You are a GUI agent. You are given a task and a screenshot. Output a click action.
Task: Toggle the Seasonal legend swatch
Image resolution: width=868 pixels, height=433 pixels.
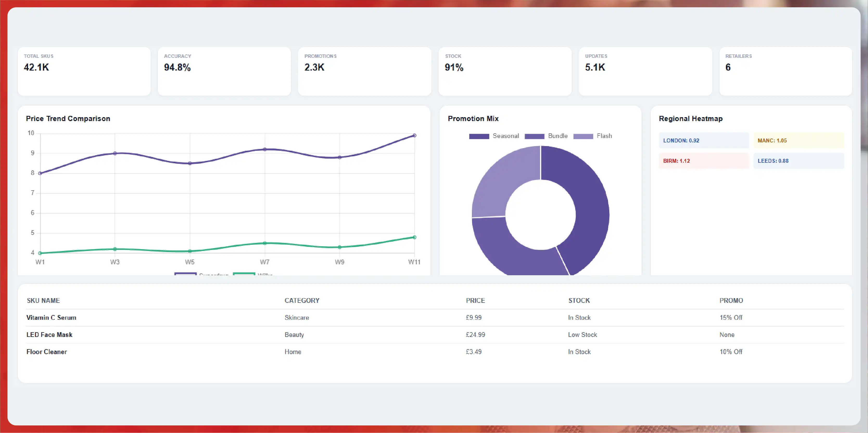point(479,136)
